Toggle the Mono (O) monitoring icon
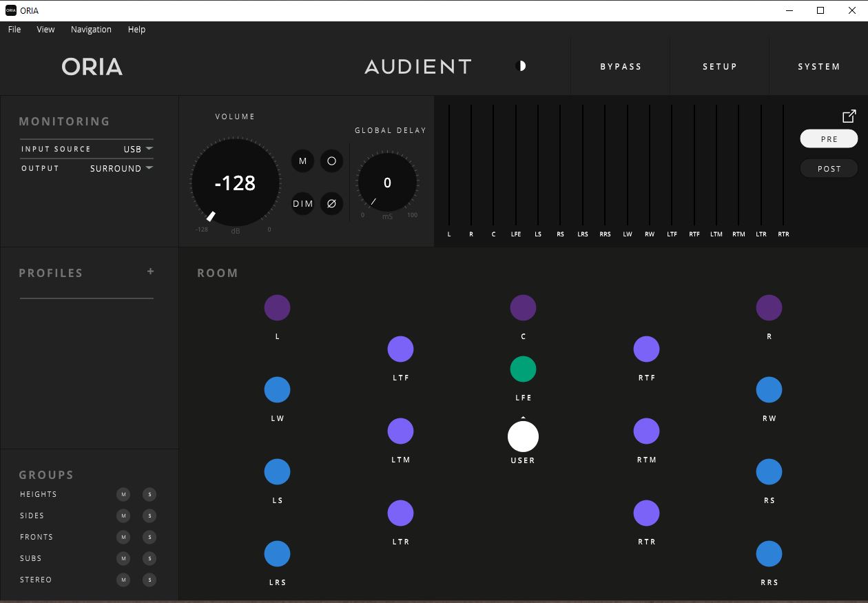Image resolution: width=868 pixels, height=603 pixels. coord(331,161)
